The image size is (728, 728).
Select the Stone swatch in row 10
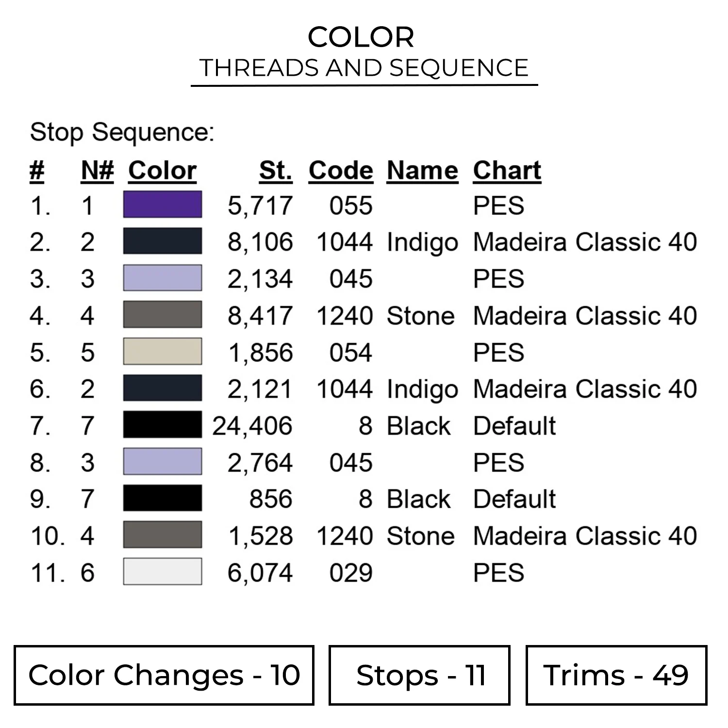tap(162, 535)
